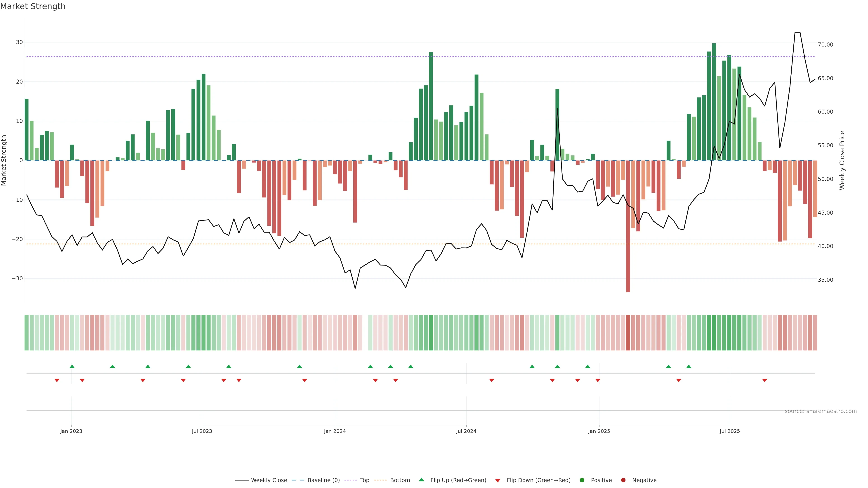Toggle the Baseline (0) legend entry

[x=323, y=480]
